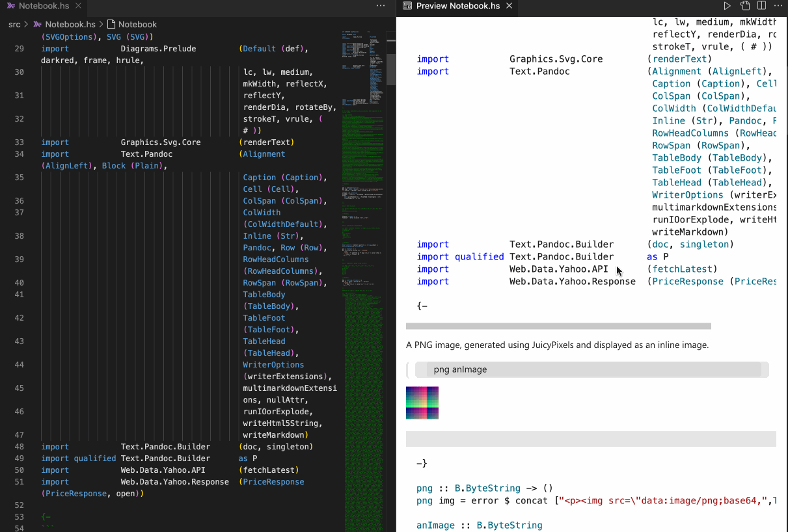Click the 'png anImage' code cell in preview
788x532 pixels.
(591, 369)
